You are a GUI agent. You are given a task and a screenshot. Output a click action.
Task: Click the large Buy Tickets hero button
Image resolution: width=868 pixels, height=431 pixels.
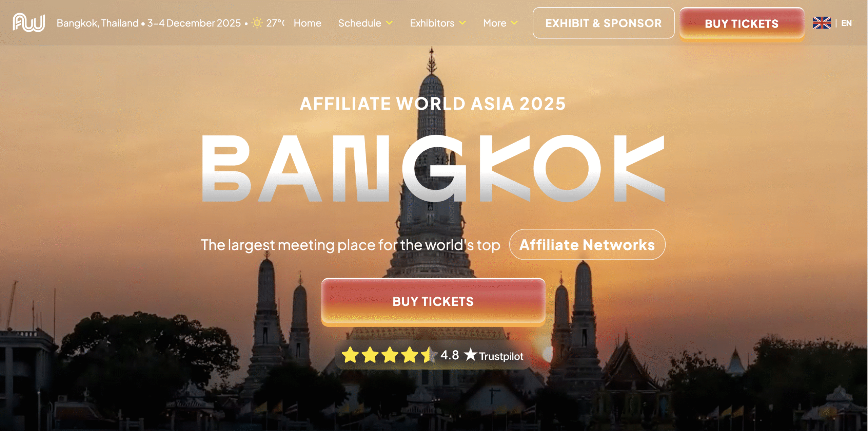click(x=433, y=302)
